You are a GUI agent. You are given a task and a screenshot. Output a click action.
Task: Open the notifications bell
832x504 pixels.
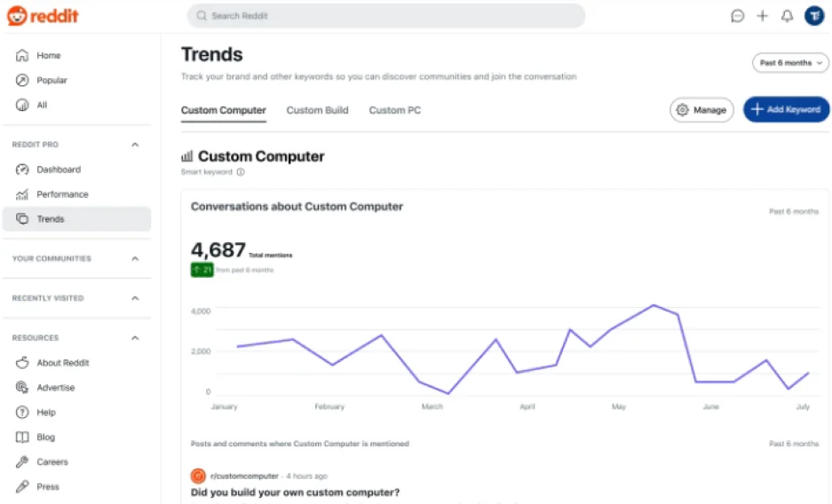(787, 16)
